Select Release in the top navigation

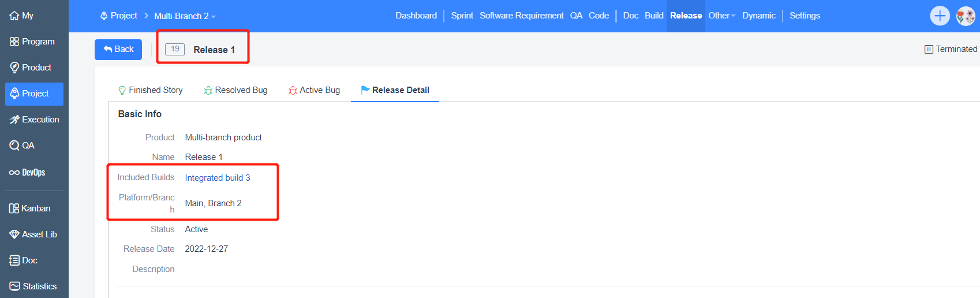(686, 16)
